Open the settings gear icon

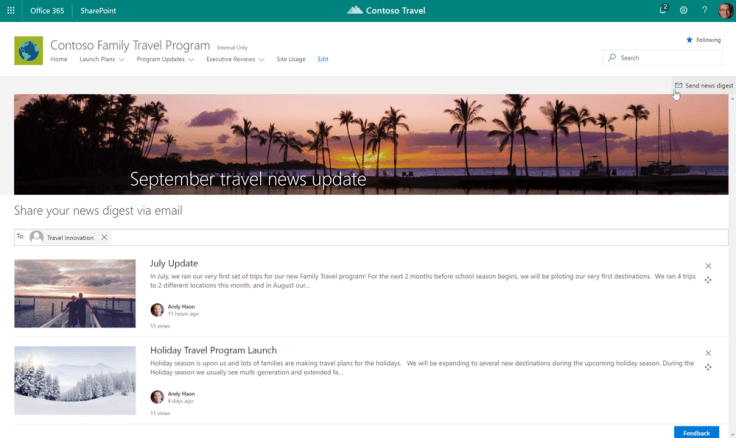pyautogui.click(x=684, y=10)
